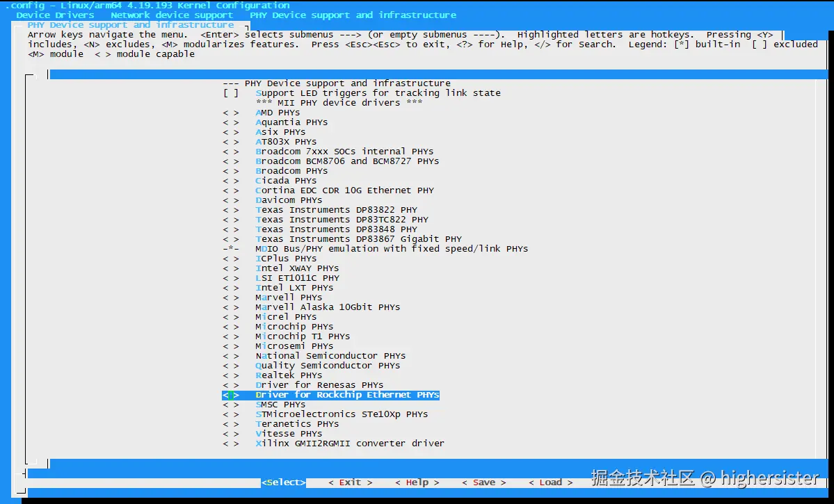Image resolution: width=834 pixels, height=504 pixels.
Task: Select the Davicom PHYs entry
Action: pyautogui.click(x=273, y=200)
